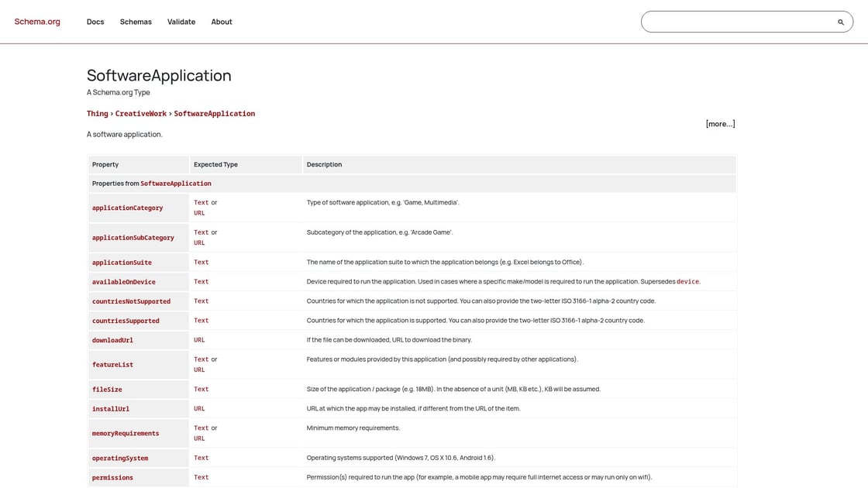Open the About page

pyautogui.click(x=222, y=22)
